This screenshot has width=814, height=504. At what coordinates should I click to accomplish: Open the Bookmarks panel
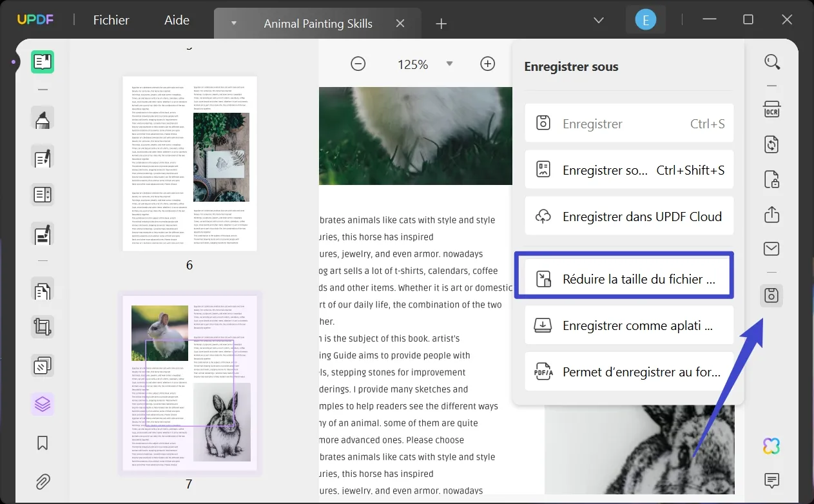[43, 443]
